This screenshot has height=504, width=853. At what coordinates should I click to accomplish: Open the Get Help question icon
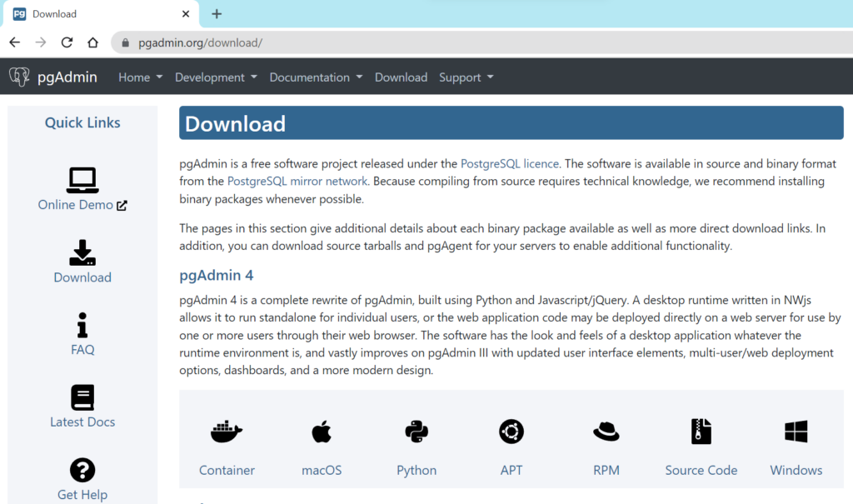(82, 471)
